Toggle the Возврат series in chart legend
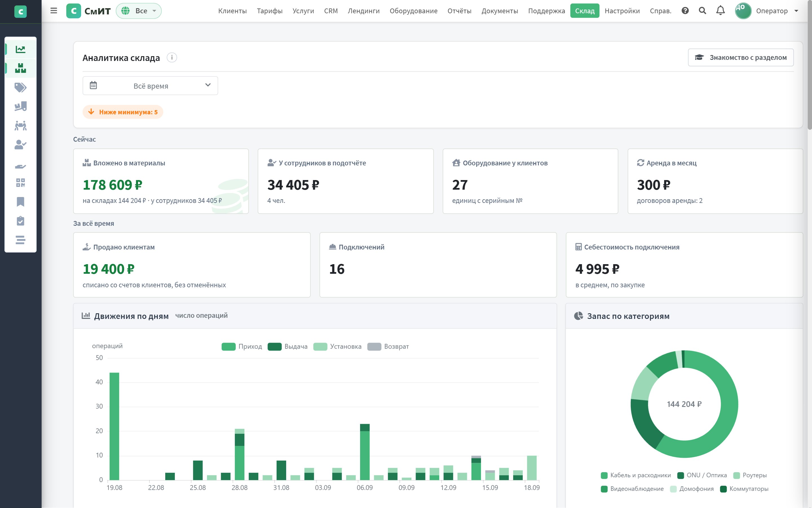 click(388, 346)
